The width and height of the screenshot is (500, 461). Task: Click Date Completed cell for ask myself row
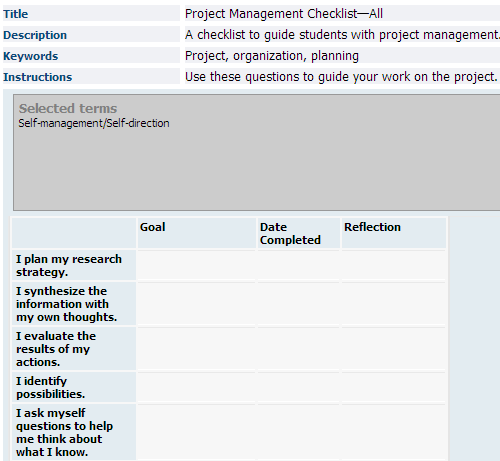tap(298, 432)
